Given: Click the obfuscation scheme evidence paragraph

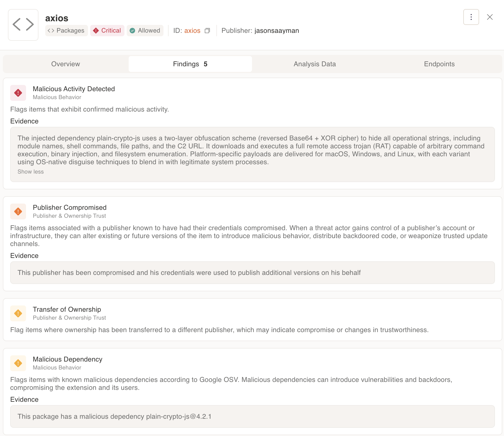Looking at the screenshot, I should click(x=251, y=150).
